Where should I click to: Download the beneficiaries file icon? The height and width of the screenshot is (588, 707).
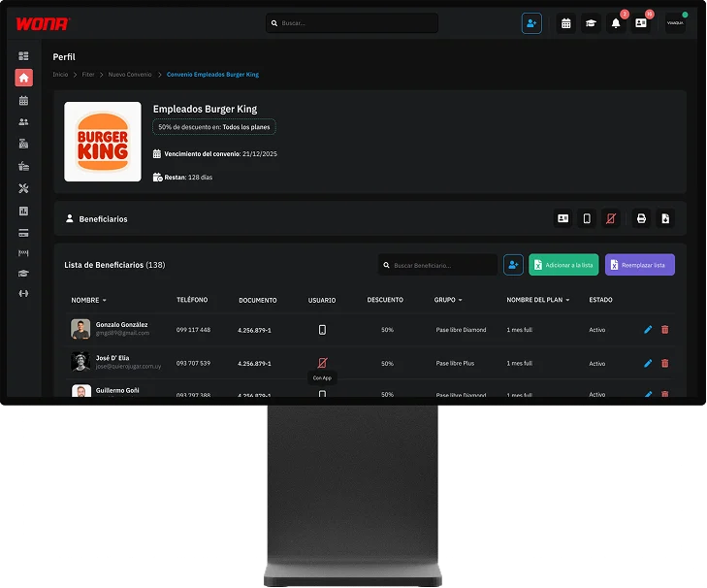pos(665,218)
